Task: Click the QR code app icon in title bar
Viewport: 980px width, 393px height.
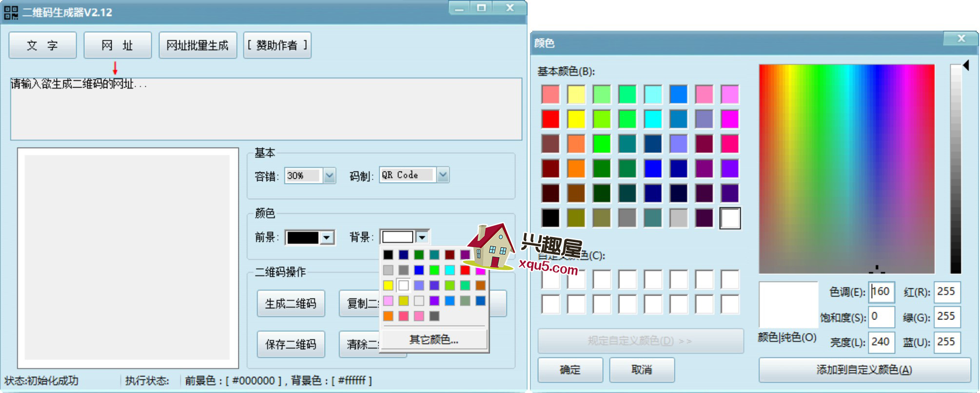Action: tap(11, 12)
